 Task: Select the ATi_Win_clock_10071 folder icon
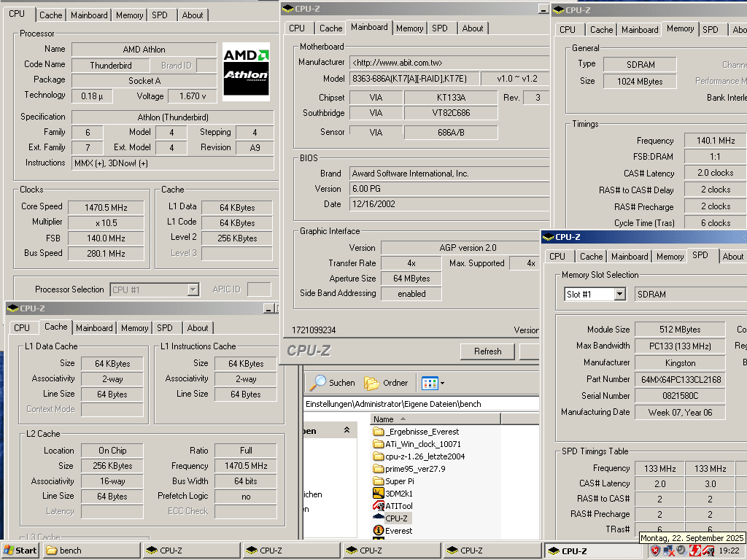point(379,444)
